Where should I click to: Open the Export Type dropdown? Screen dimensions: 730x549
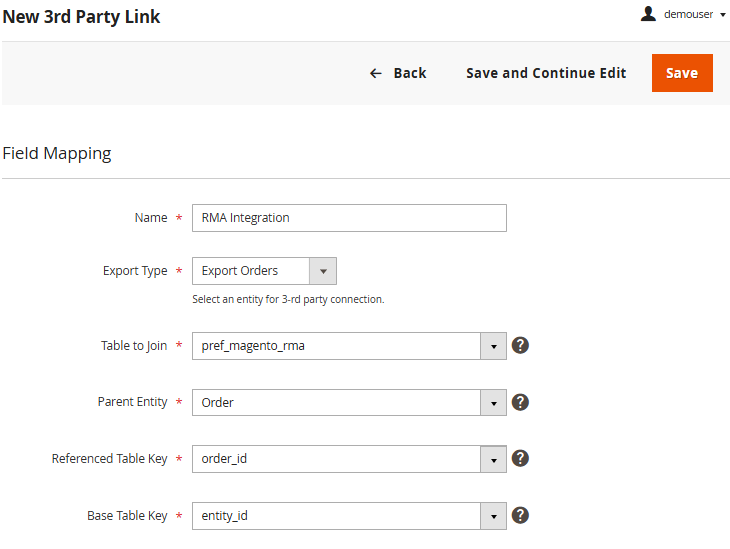pos(264,271)
